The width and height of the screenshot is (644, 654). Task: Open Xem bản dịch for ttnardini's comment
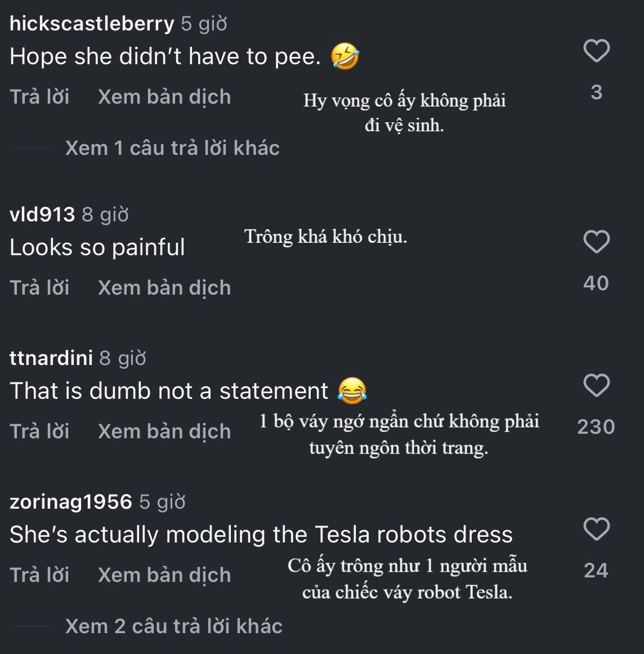(x=164, y=431)
